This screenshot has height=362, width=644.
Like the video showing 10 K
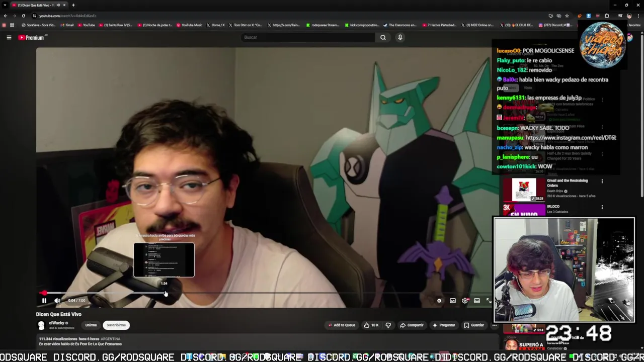pyautogui.click(x=371, y=325)
